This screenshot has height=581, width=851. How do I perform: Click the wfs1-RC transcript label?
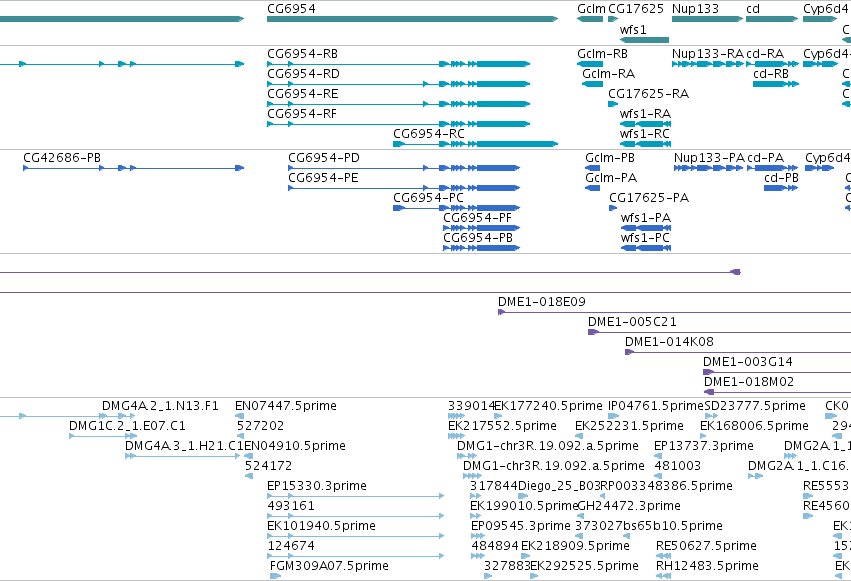645,134
